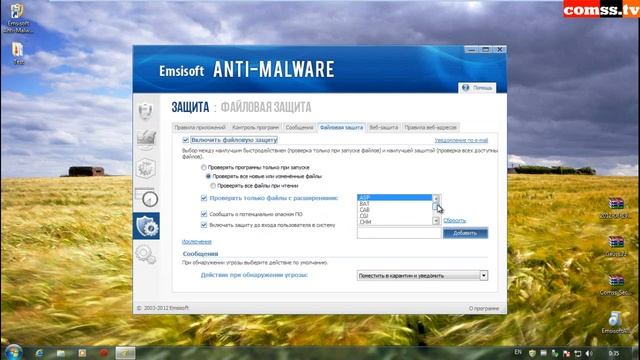640x360 pixels.
Task: Select the 2012 archive icon on desktop
Action: pos(616,208)
